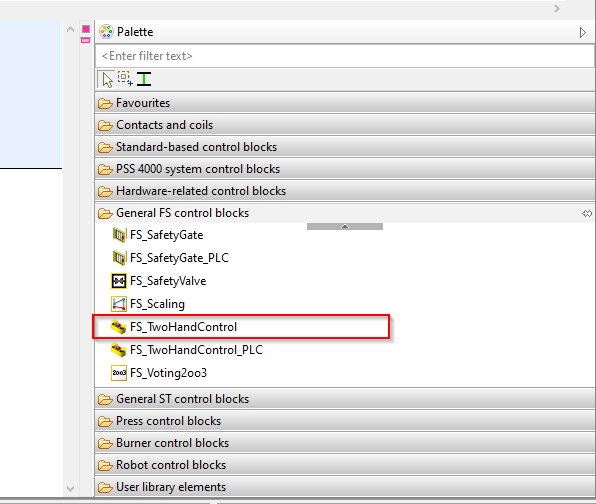Image resolution: width=596 pixels, height=504 pixels.
Task: Click the drawer scroll-up bar
Action: pyautogui.click(x=345, y=227)
